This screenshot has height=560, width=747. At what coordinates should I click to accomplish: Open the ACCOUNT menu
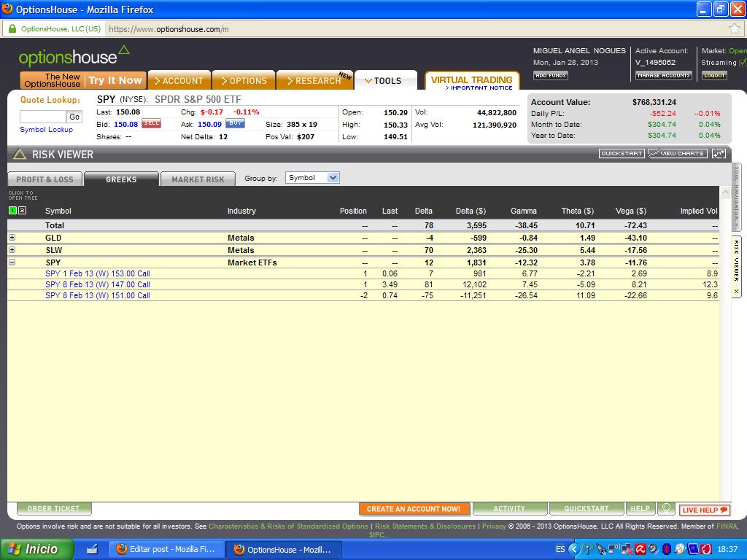point(179,80)
